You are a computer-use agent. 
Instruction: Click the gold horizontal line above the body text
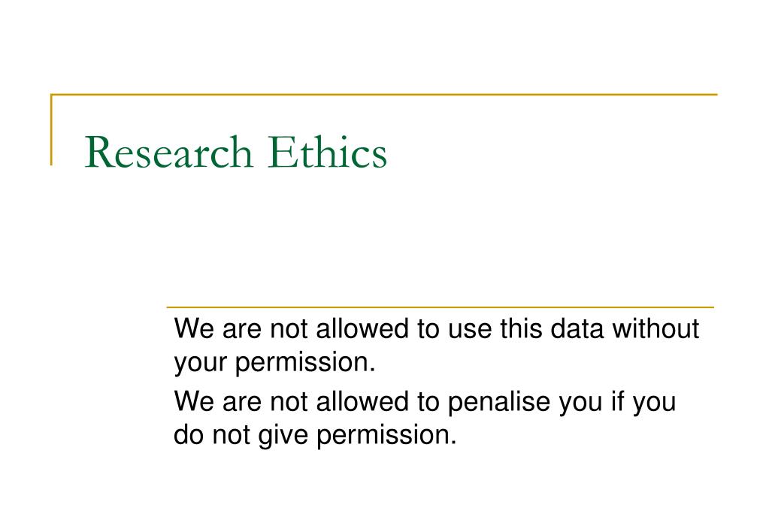tap(440, 307)
